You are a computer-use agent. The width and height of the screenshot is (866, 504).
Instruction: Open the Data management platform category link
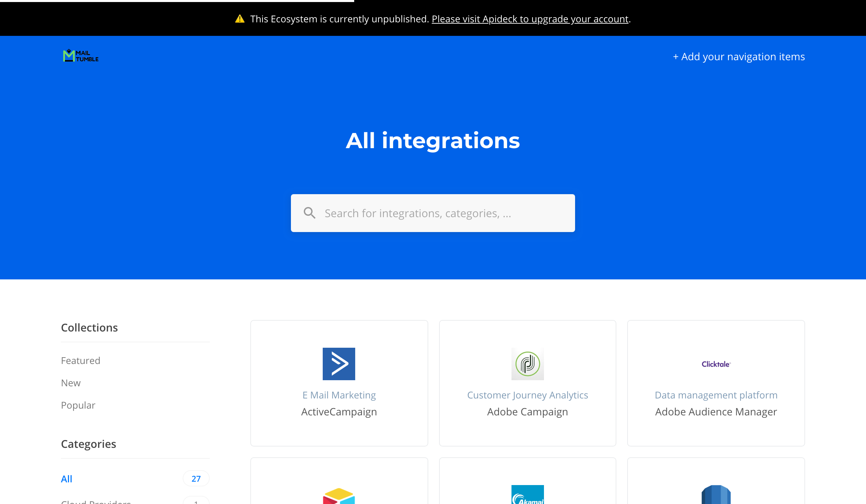pos(716,395)
